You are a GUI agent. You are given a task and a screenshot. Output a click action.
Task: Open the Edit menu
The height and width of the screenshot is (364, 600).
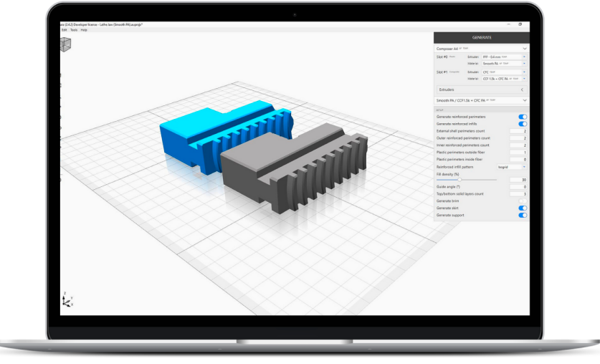pos(65,30)
